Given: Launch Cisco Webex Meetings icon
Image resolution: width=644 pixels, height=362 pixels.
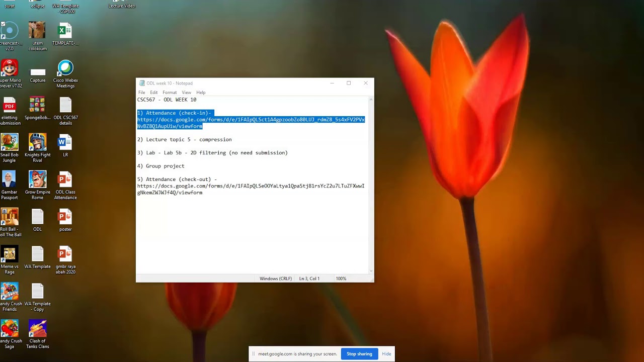Looking at the screenshot, I should pyautogui.click(x=65, y=74).
